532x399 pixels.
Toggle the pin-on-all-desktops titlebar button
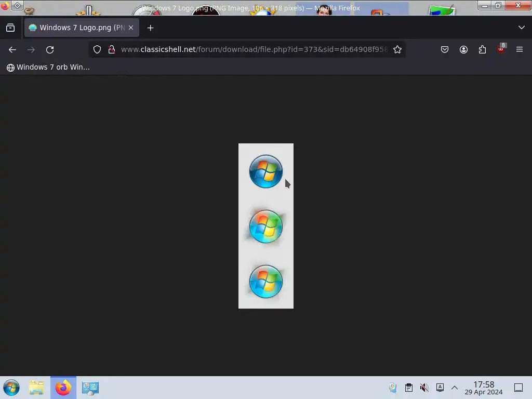17,5
